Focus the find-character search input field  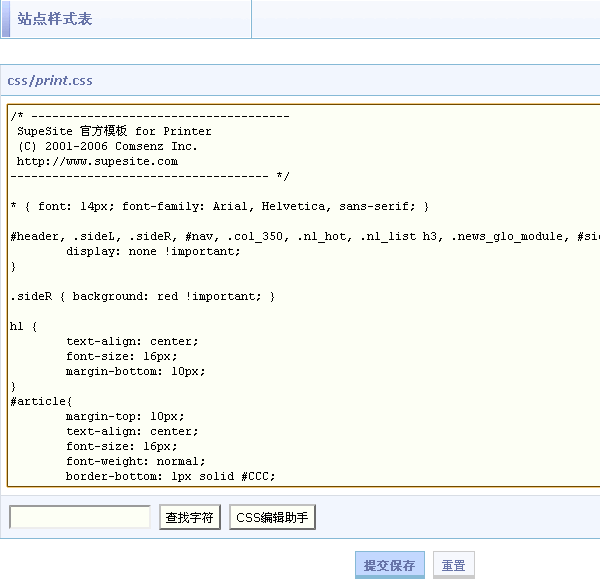pyautogui.click(x=80, y=517)
